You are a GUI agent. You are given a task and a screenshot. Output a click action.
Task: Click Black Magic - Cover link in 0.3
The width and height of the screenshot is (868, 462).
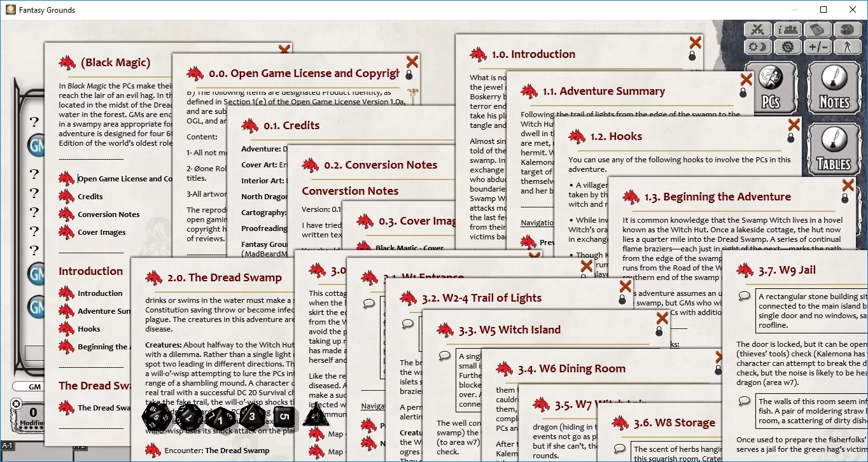[x=410, y=248]
